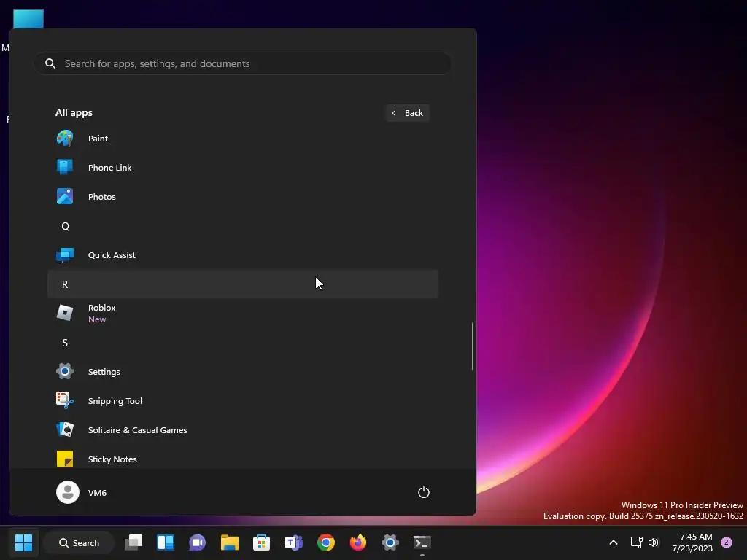Click the Back button in All apps
This screenshot has width=747, height=560.
coord(407,113)
